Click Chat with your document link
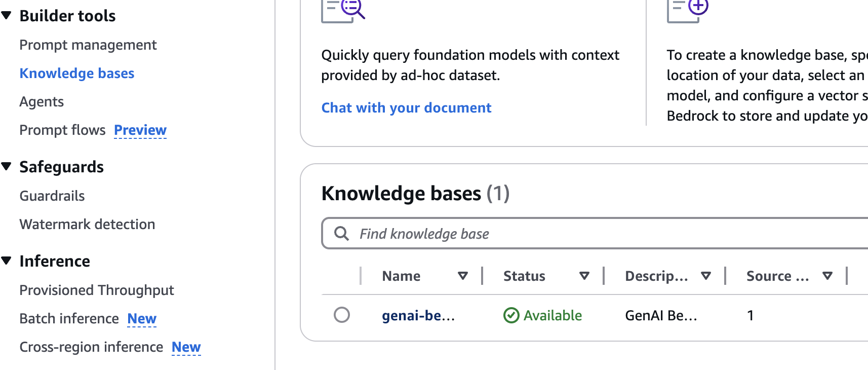Screen dimensions: 868x370 406,107
